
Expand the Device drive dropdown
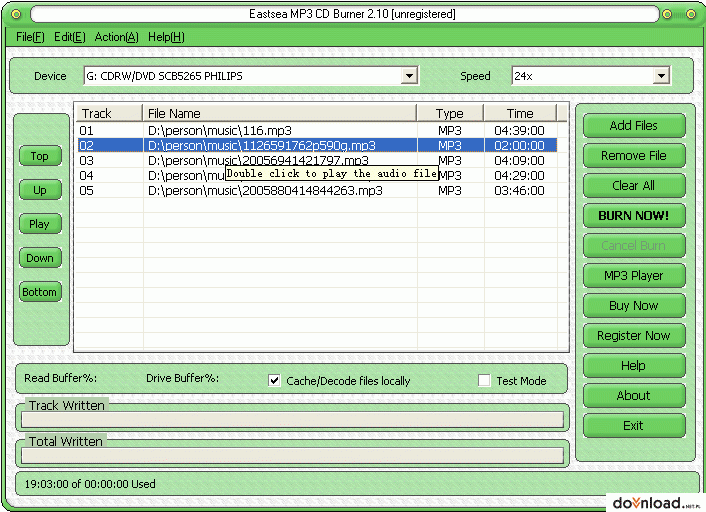tap(409, 76)
